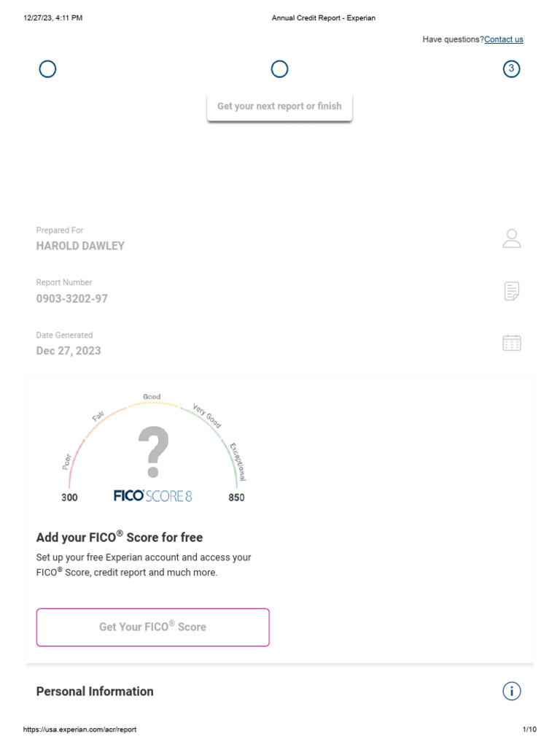Click the calendar date icon
The width and height of the screenshot is (560, 747).
point(512,343)
